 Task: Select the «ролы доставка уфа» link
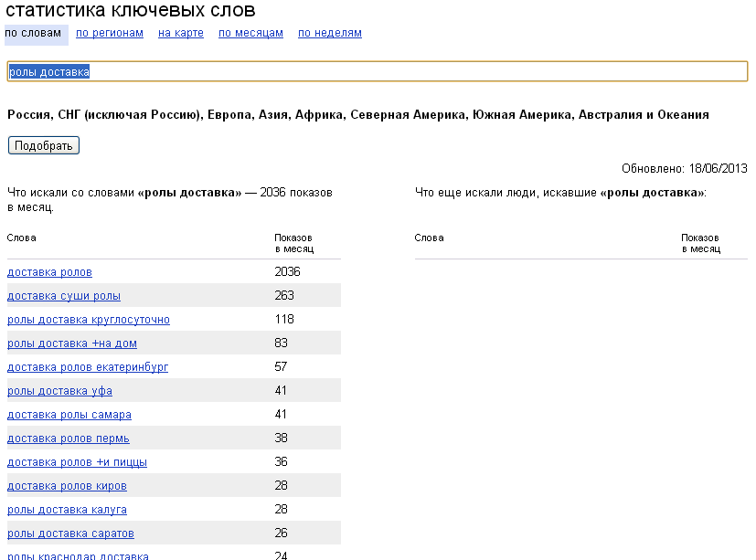pyautogui.click(x=59, y=391)
